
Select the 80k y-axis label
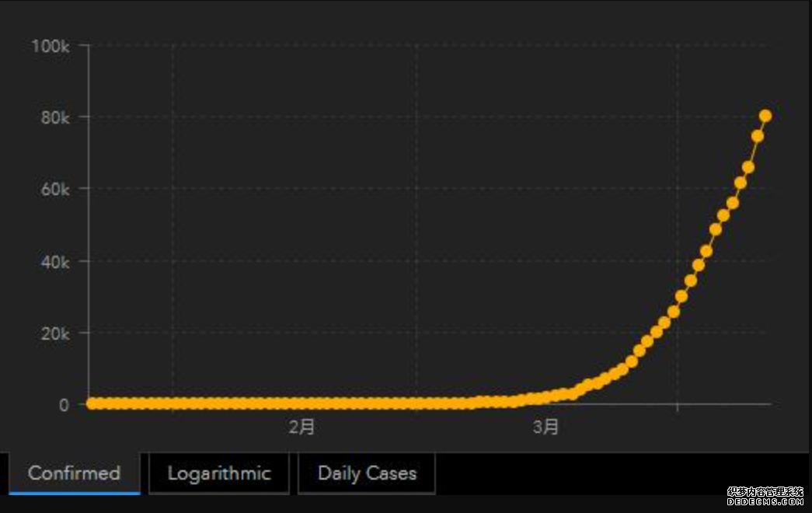click(55, 117)
